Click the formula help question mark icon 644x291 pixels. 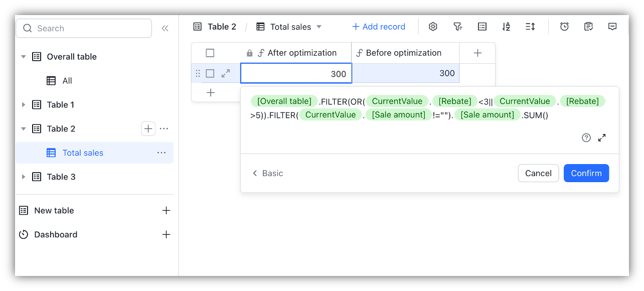pyautogui.click(x=586, y=137)
